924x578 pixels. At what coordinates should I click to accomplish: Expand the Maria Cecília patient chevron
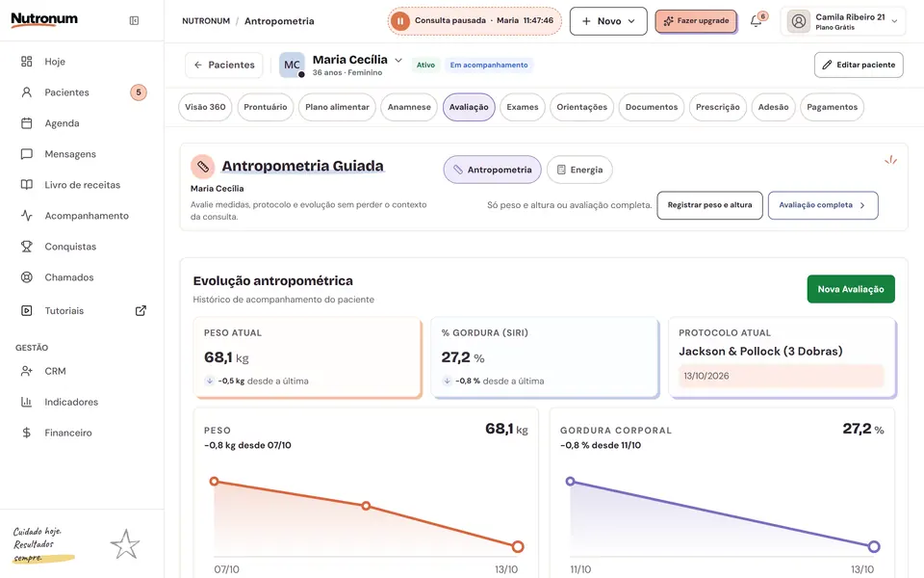[398, 60]
